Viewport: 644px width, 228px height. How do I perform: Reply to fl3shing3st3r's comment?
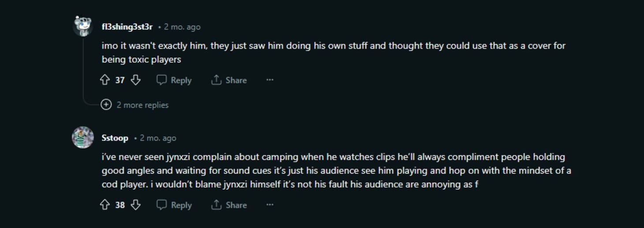pyautogui.click(x=174, y=80)
